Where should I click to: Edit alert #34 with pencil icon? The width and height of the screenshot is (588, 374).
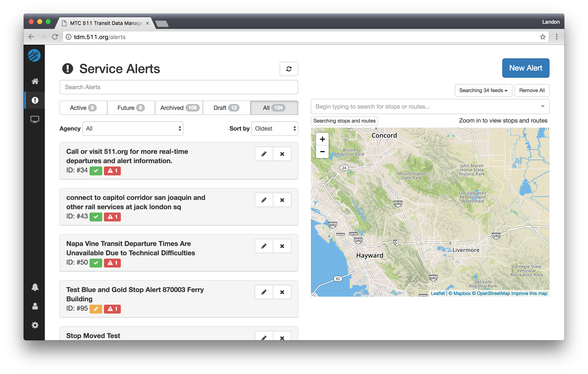pos(264,154)
